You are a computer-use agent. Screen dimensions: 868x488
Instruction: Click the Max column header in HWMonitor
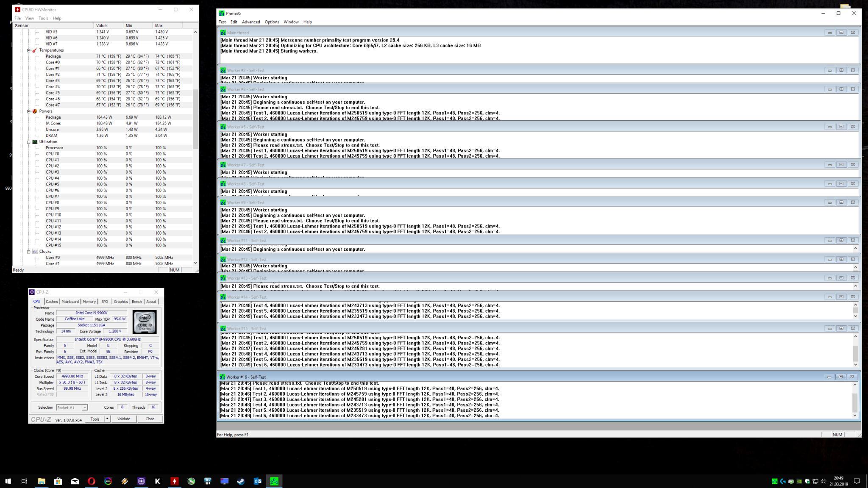(167, 25)
